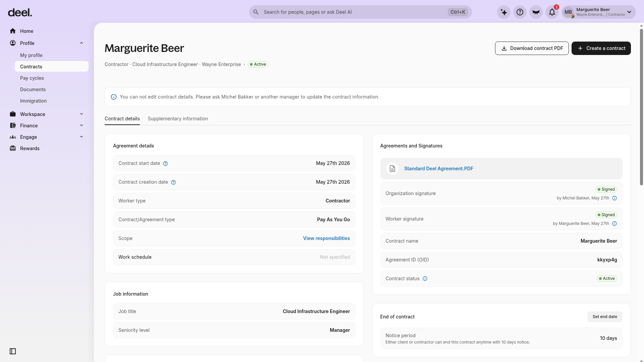Image resolution: width=644 pixels, height=362 pixels.
Task: Click the Ctrl+K shortcut badge
Action: (x=458, y=12)
